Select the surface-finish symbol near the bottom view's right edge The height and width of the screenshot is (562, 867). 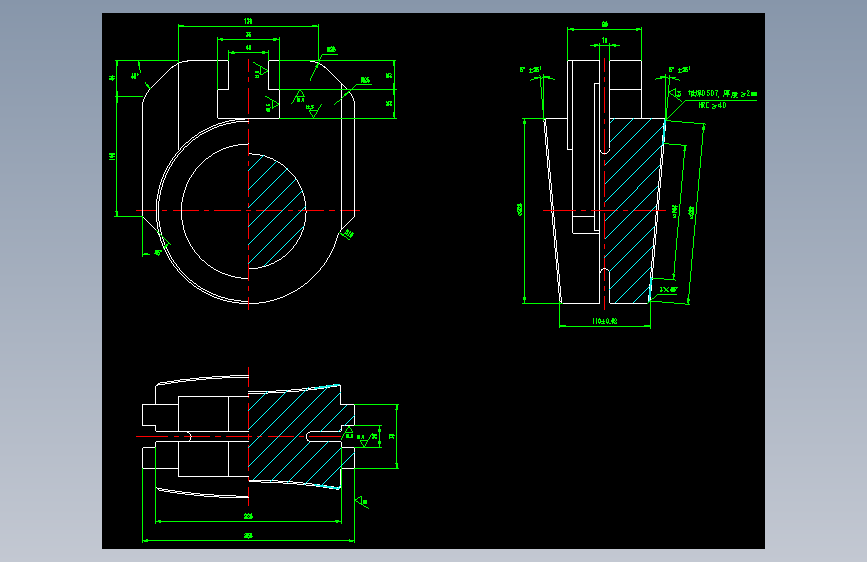[361, 502]
